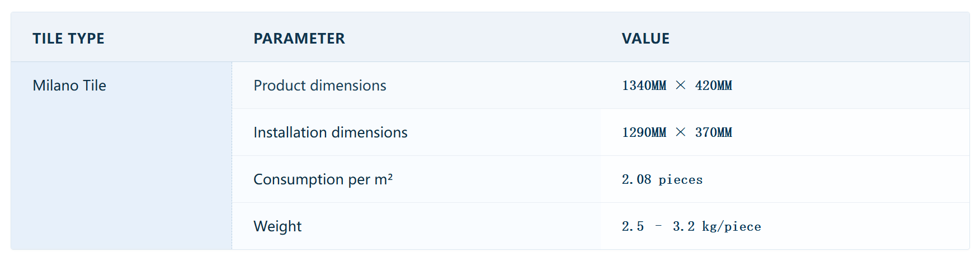Click the × sign in Installation dimensions row
980x257 pixels.
pyautogui.click(x=680, y=132)
